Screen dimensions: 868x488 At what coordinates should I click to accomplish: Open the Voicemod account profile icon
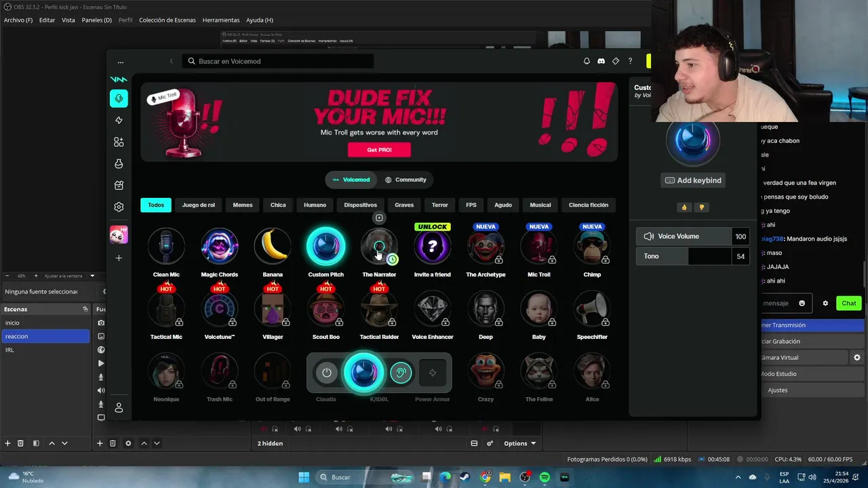pos(119,407)
